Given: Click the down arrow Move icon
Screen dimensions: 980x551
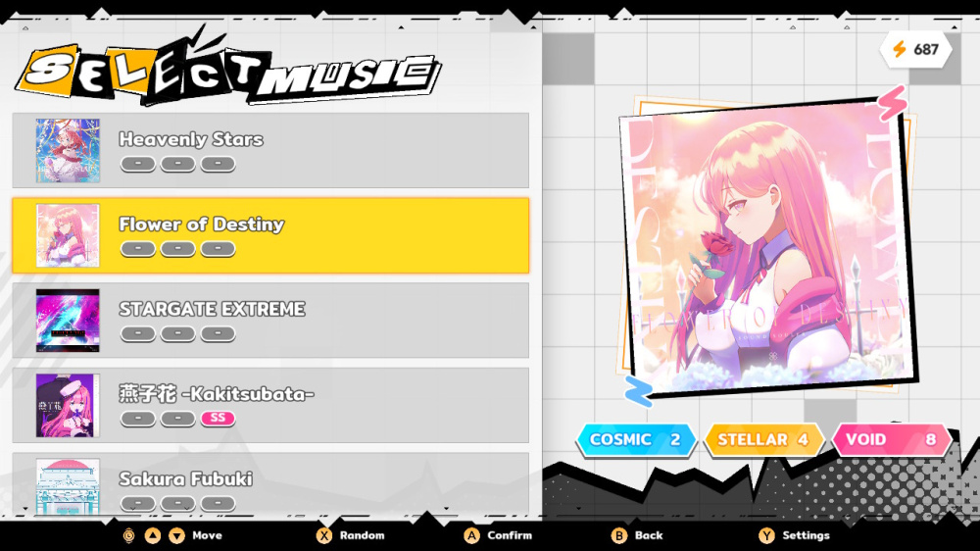Looking at the screenshot, I should tap(176, 535).
